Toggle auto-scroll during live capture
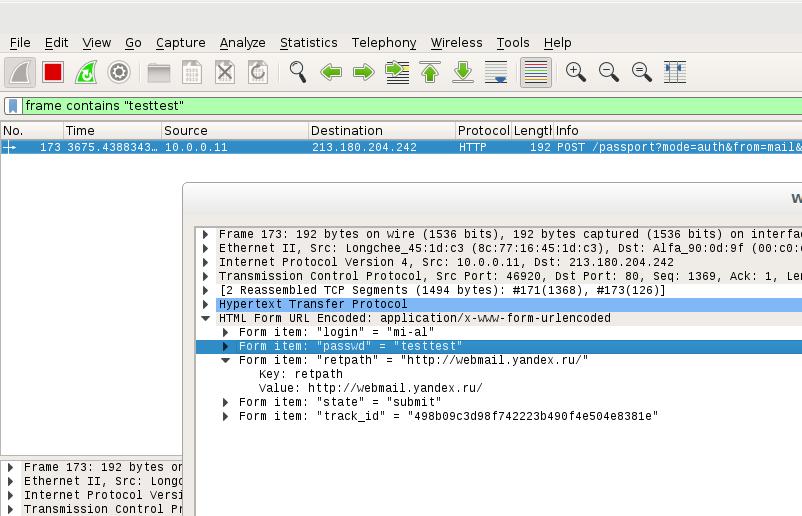 click(496, 72)
